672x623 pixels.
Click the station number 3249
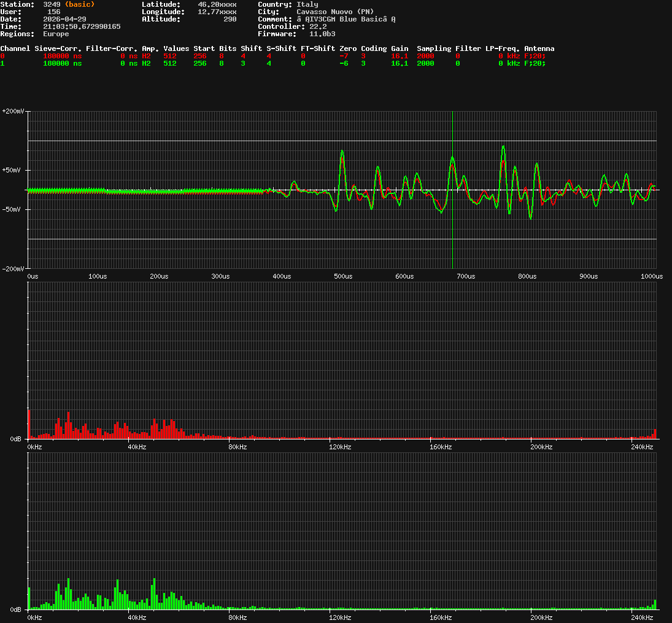52,4
